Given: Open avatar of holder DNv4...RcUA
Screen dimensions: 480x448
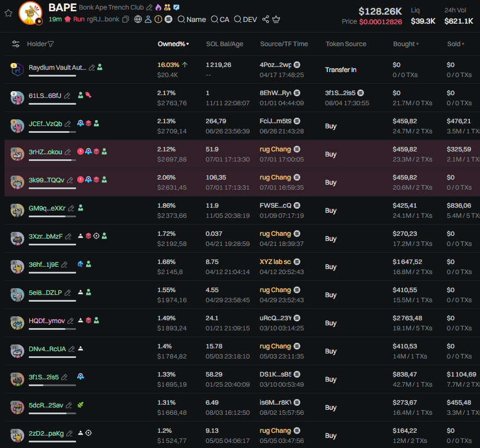Looking at the screenshot, I should coord(17,351).
